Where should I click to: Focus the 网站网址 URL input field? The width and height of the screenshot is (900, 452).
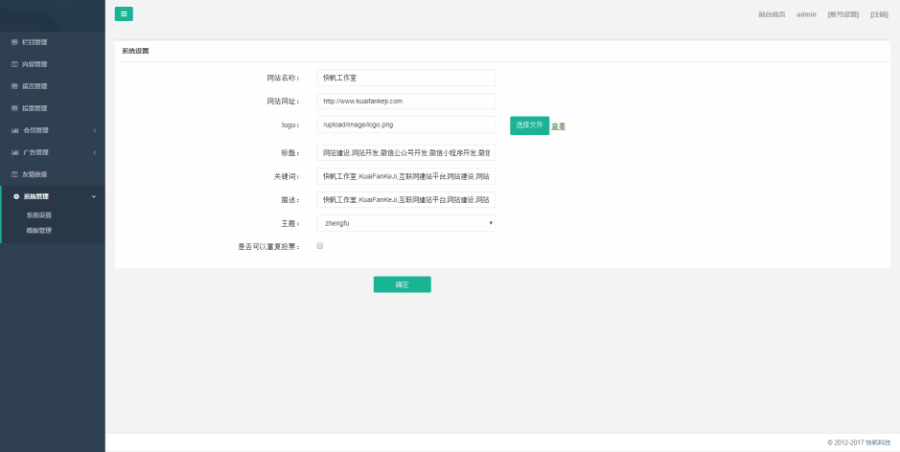click(x=406, y=101)
